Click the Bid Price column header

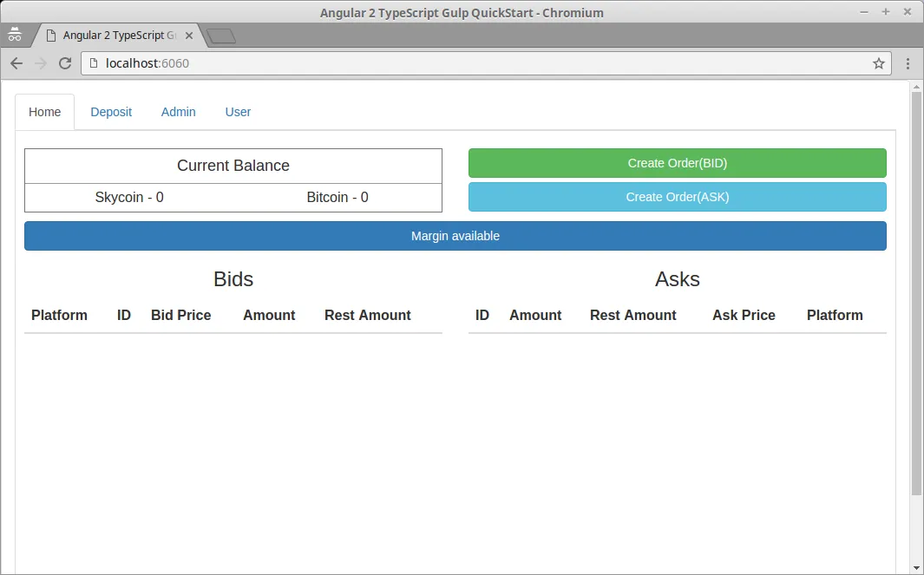[181, 315]
